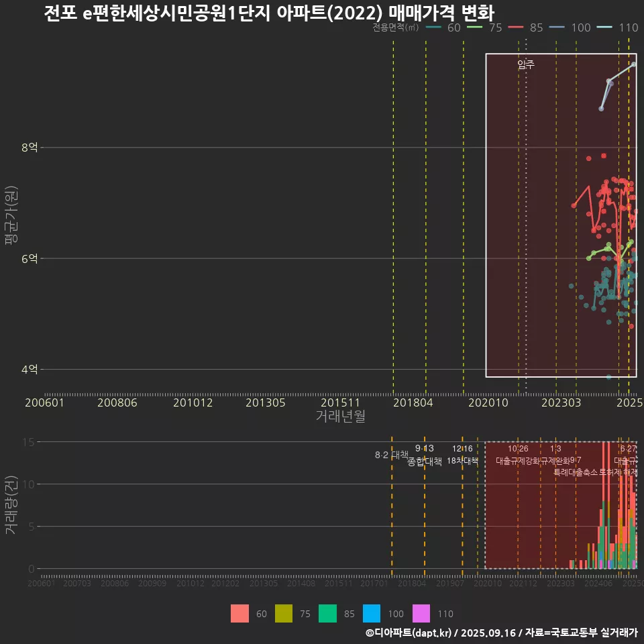
Task: Click the 201012 label on price chart
Action: coord(193,402)
